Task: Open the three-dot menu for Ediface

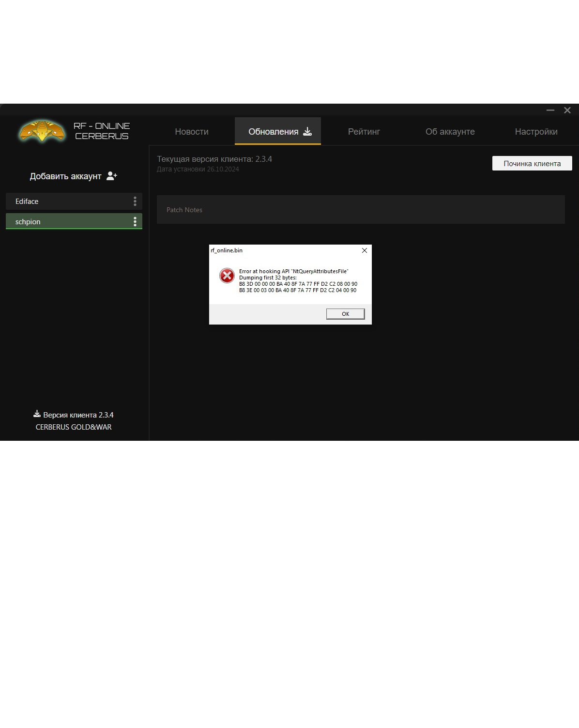Action: click(x=135, y=201)
